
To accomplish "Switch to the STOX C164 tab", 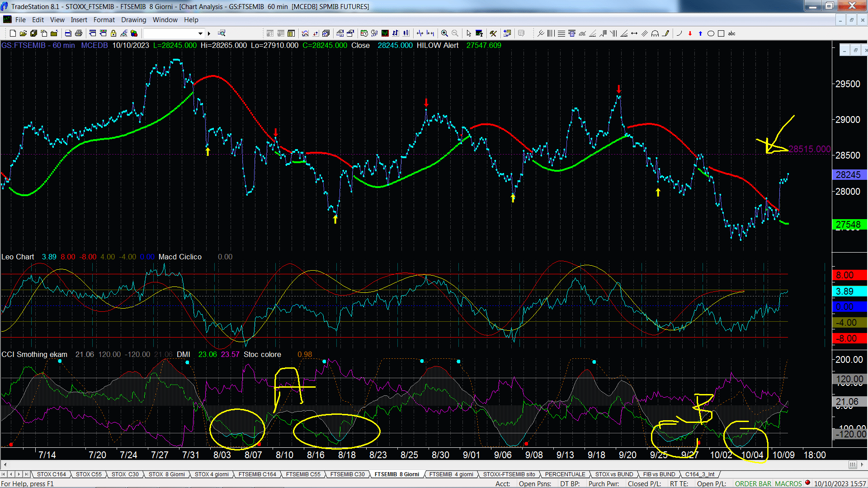I will 52,474.
